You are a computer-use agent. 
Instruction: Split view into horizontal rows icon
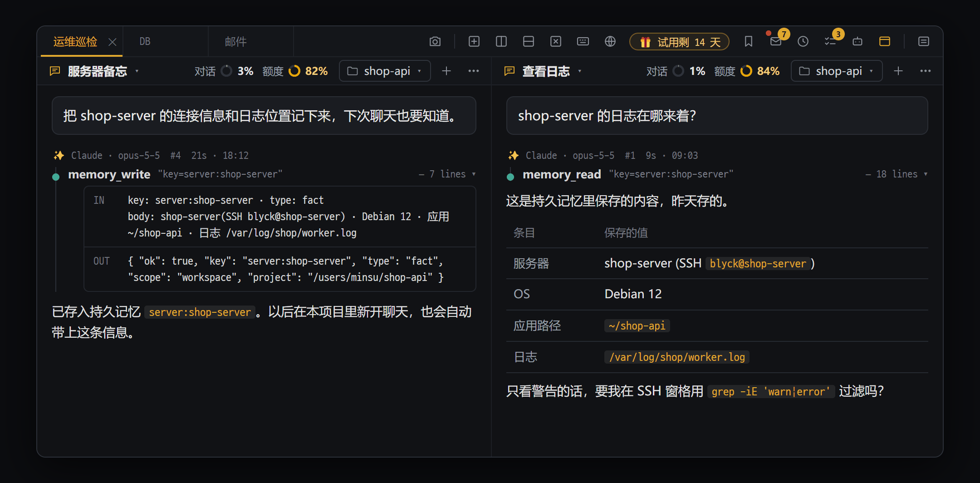click(528, 42)
